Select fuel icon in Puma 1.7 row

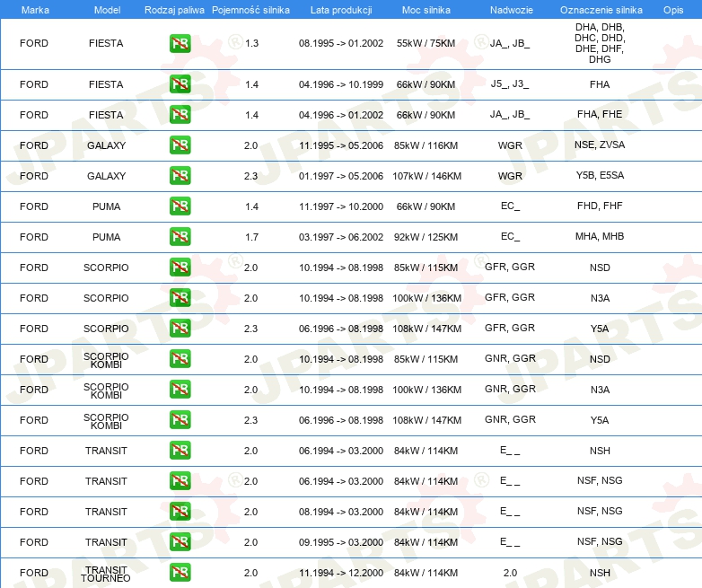pos(180,236)
